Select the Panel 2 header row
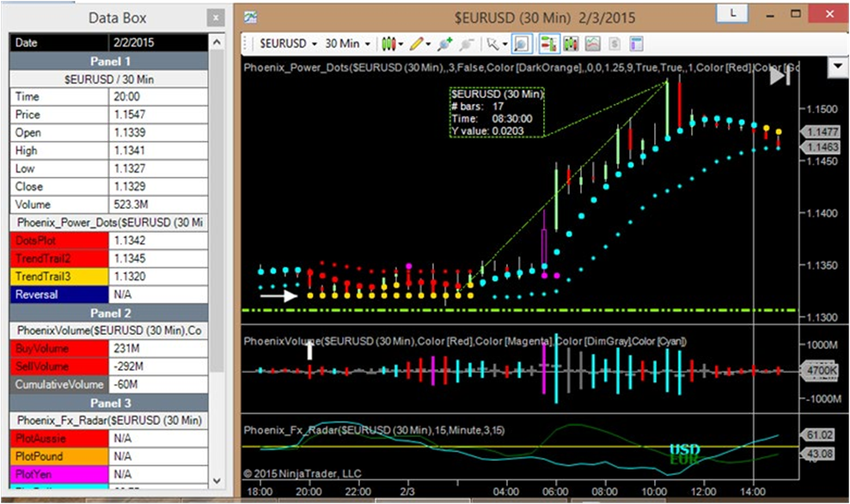This screenshot has height=504, width=850. click(x=108, y=313)
